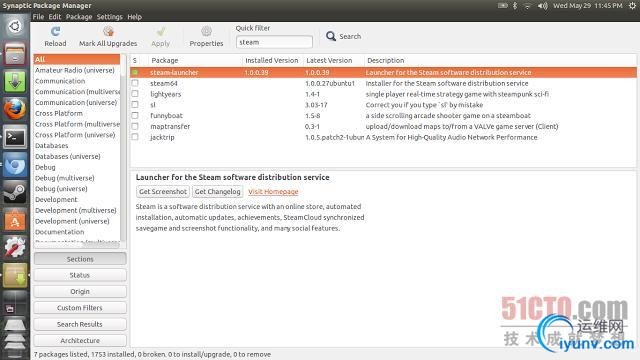Open Ubuntu Software Center launcher icon
The width and height of the screenshot is (640, 360).
[15, 220]
